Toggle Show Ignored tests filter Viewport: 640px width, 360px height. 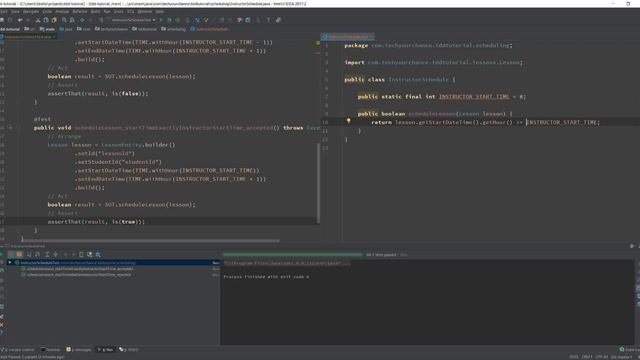tap(19, 254)
